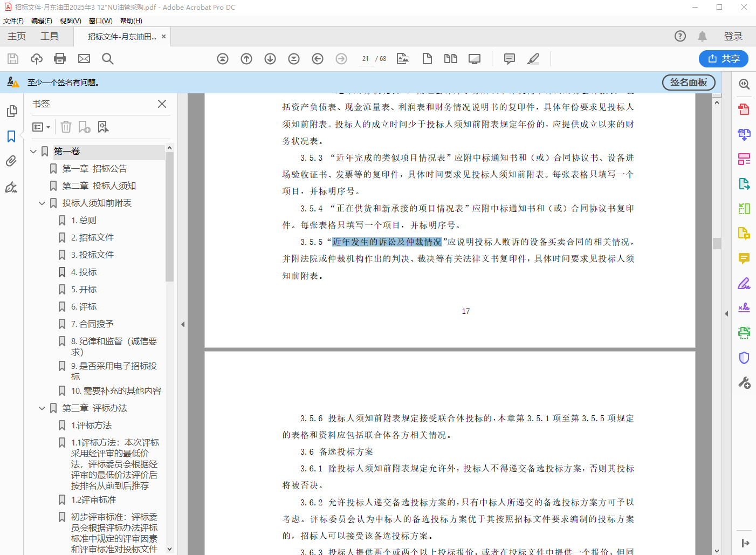Click the bookmarks list scroll-down arrow

click(169, 549)
